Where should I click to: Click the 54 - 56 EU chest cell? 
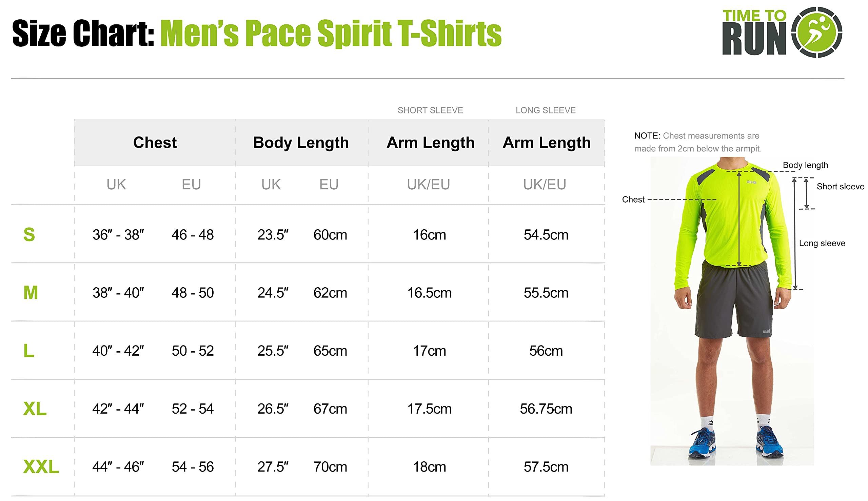193,467
